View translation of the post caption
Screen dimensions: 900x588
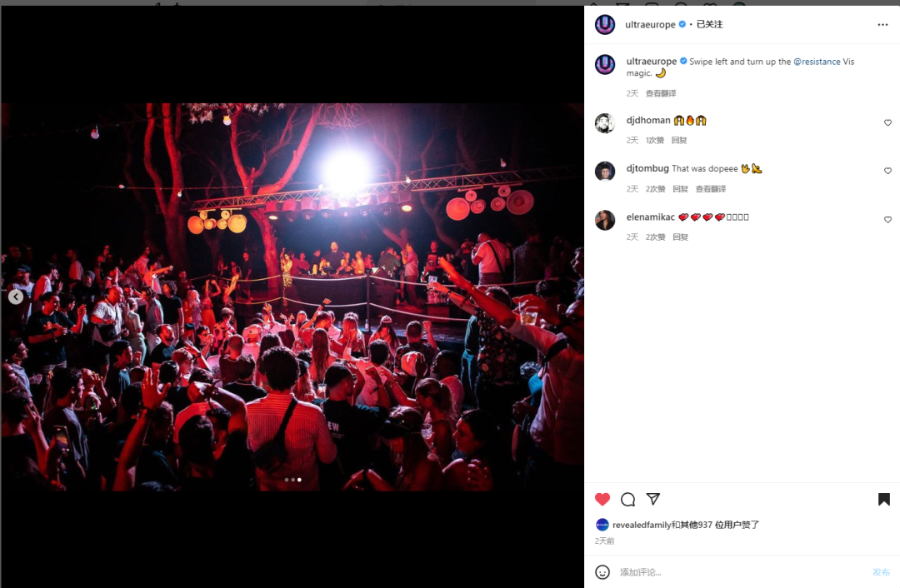click(661, 93)
